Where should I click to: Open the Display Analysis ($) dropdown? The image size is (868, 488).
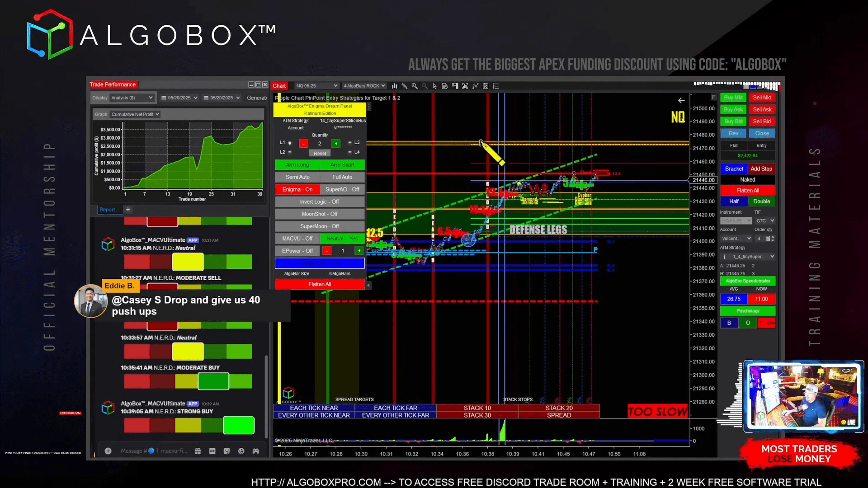pos(132,98)
